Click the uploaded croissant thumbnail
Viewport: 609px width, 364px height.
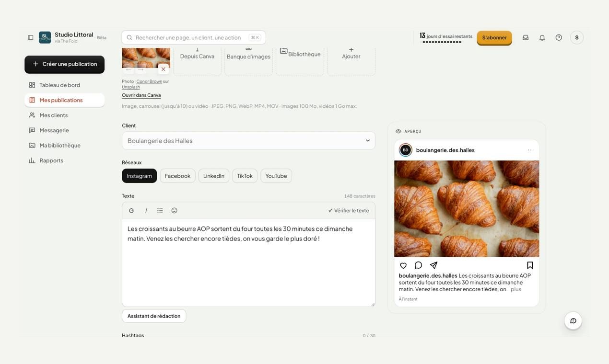point(146,57)
